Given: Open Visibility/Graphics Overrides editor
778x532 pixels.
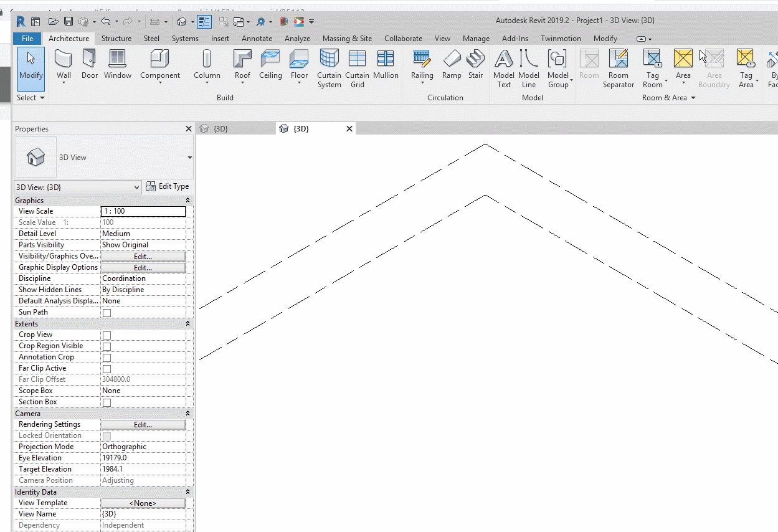Looking at the screenshot, I should [x=143, y=255].
